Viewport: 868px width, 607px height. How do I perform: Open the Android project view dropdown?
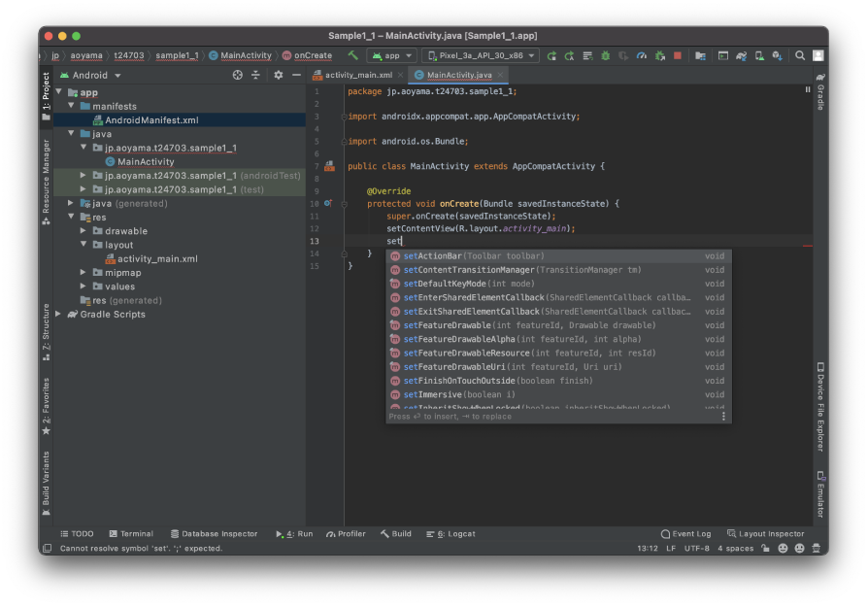pyautogui.click(x=91, y=76)
